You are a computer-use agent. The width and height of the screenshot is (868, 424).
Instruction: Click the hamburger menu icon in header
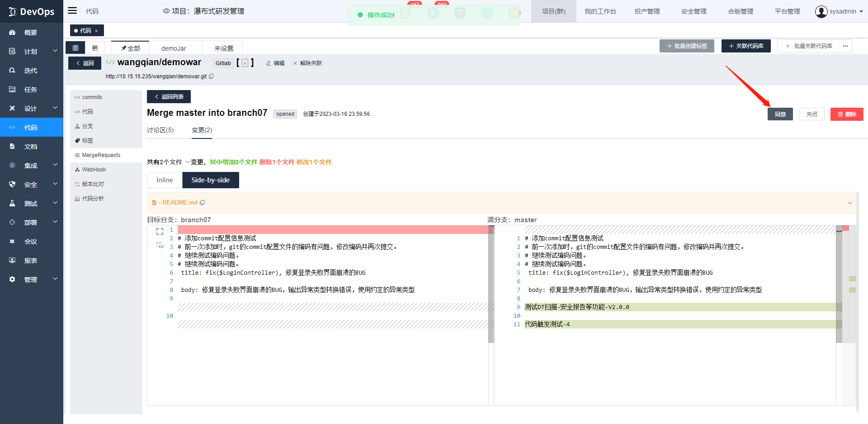pos(72,11)
